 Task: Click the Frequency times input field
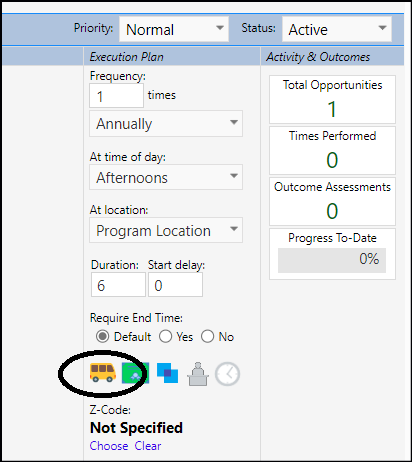coord(116,96)
